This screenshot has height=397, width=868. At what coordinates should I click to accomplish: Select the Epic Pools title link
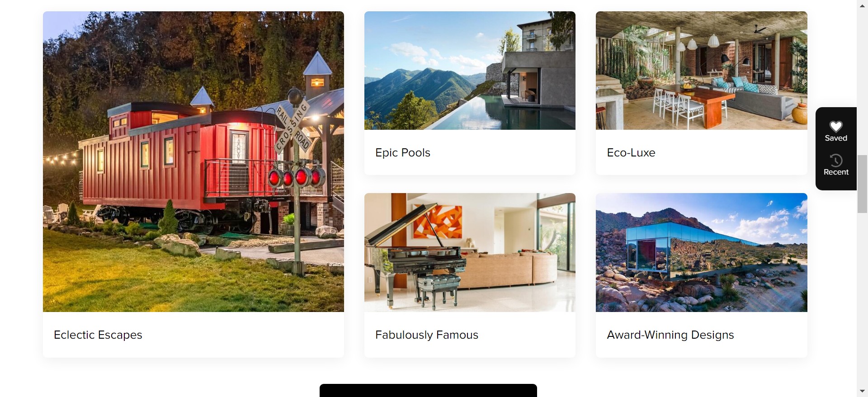coord(403,153)
